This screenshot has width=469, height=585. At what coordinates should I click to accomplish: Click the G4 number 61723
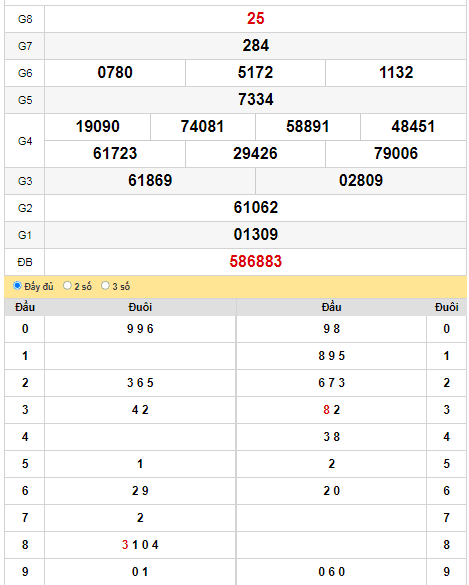tap(115, 153)
